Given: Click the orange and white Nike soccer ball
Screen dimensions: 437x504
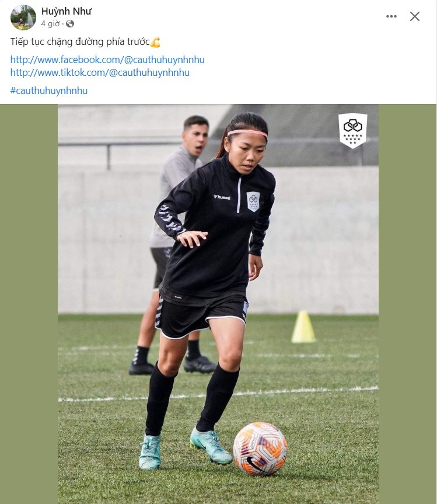Looking at the screenshot, I should [x=260, y=449].
